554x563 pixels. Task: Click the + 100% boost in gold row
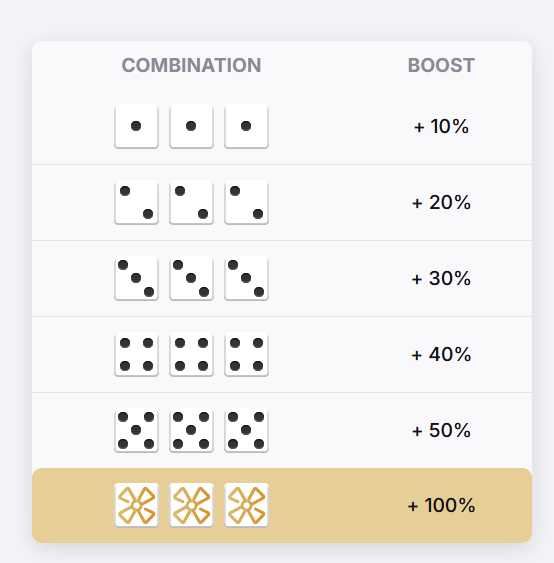point(441,505)
